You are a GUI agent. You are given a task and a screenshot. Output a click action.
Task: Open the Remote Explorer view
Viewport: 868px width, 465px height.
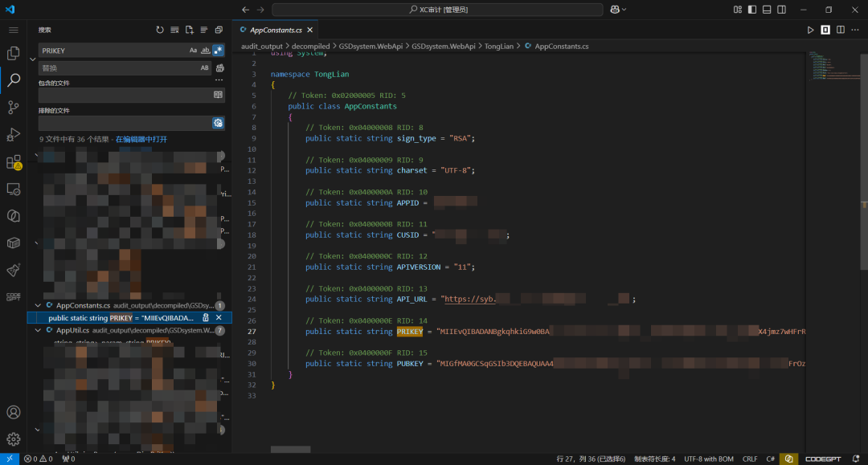click(x=14, y=189)
